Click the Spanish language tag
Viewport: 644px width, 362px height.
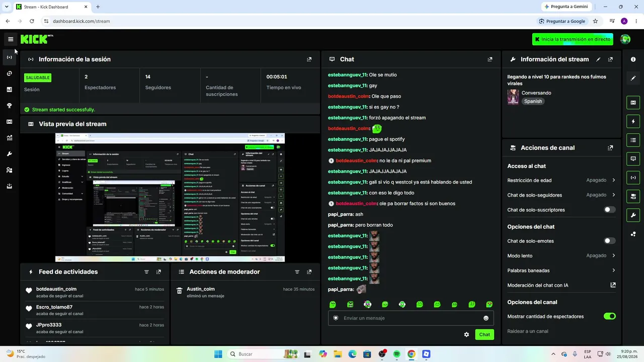[533, 102]
